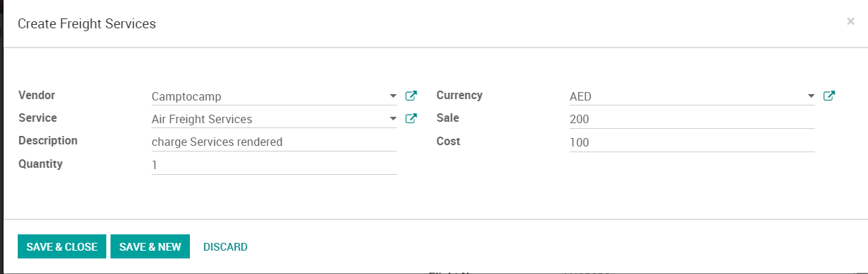Open Vendor record via external link icon
The image size is (868, 274).
coord(411,96)
